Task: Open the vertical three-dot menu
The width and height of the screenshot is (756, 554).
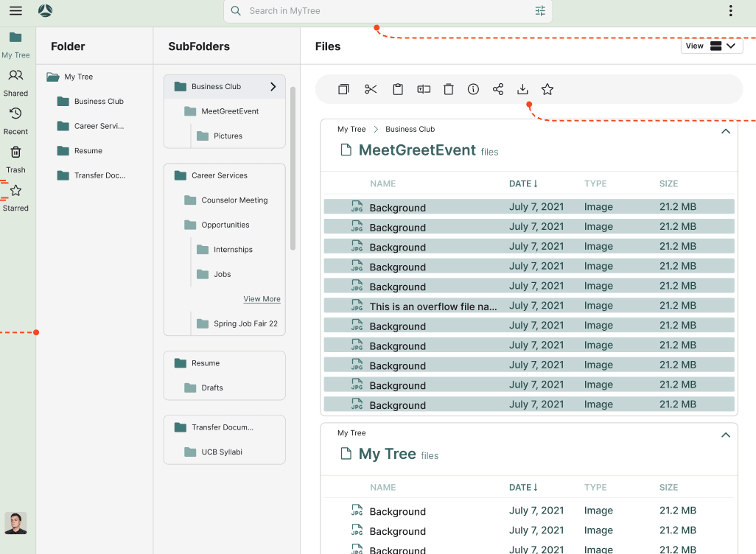Action: point(730,10)
